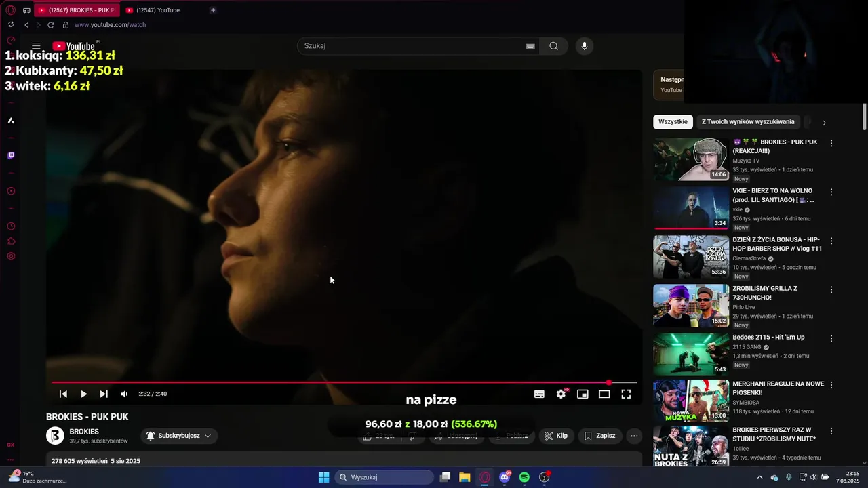The width and height of the screenshot is (868, 488).
Task: Go to previous video in player
Action: pos(63,394)
